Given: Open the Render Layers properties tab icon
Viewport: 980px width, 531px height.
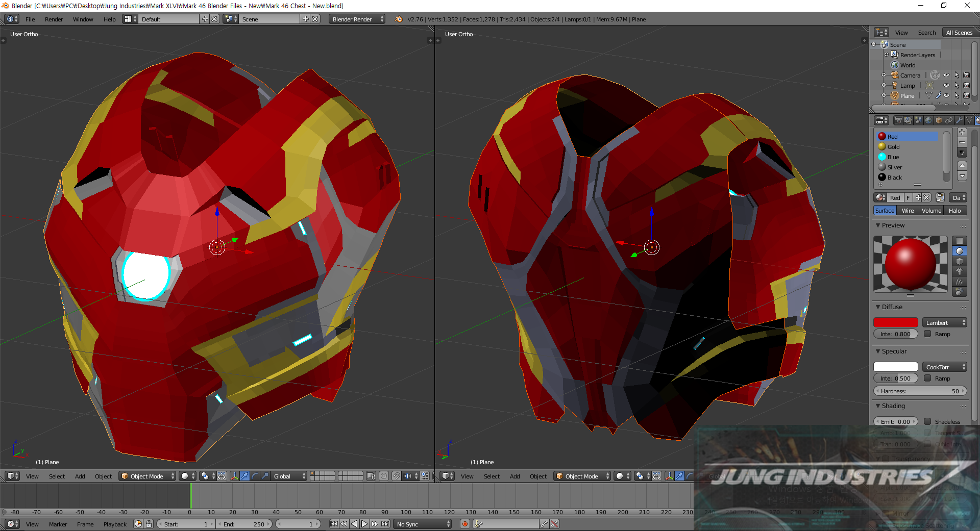Looking at the screenshot, I should click(x=908, y=120).
